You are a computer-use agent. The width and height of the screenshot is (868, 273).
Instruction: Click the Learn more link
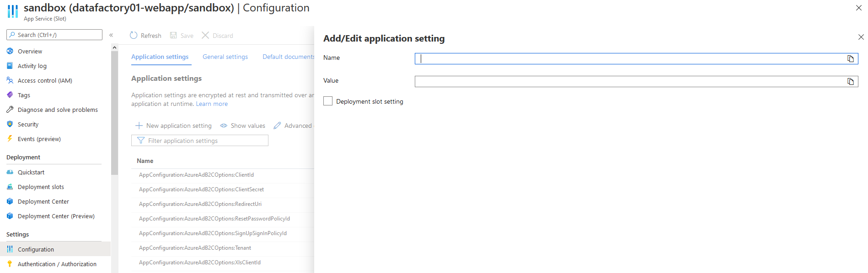(x=212, y=104)
